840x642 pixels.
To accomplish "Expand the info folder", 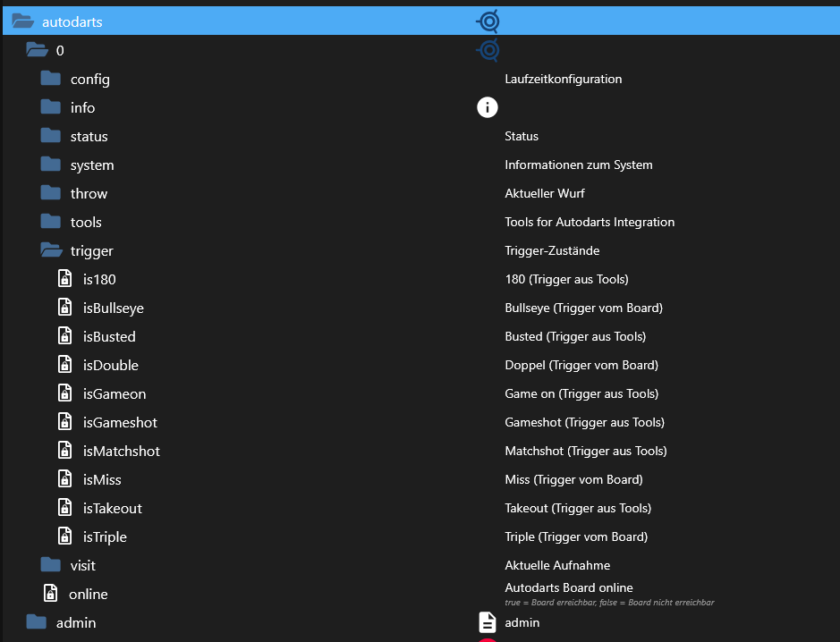I will click(51, 107).
